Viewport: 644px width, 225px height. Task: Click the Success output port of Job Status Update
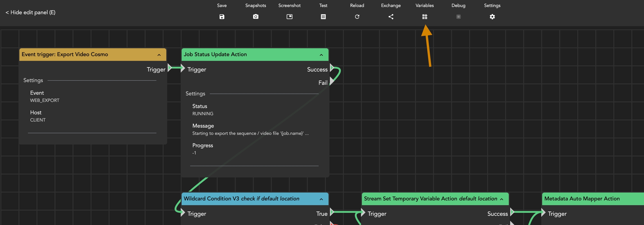pos(332,68)
